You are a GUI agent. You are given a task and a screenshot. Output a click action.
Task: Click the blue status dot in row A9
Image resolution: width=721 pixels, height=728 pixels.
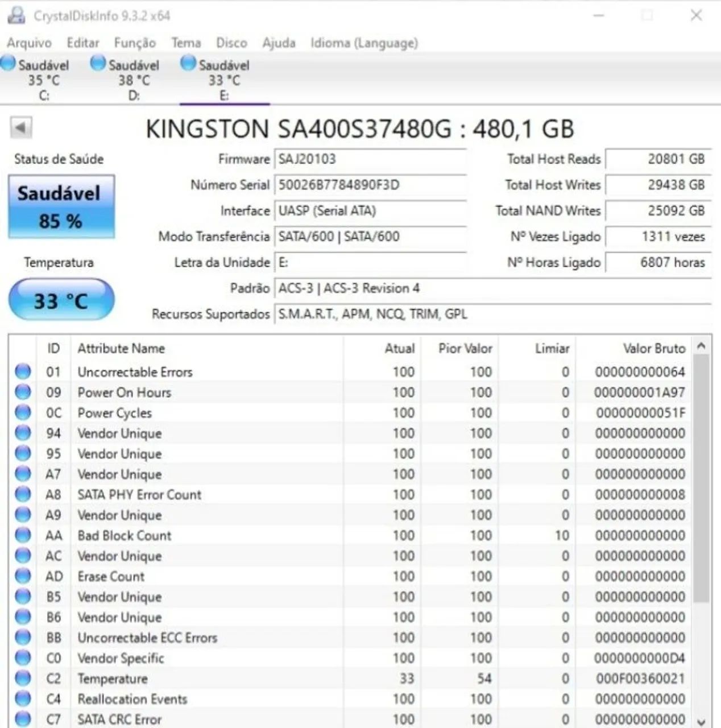[23, 515]
